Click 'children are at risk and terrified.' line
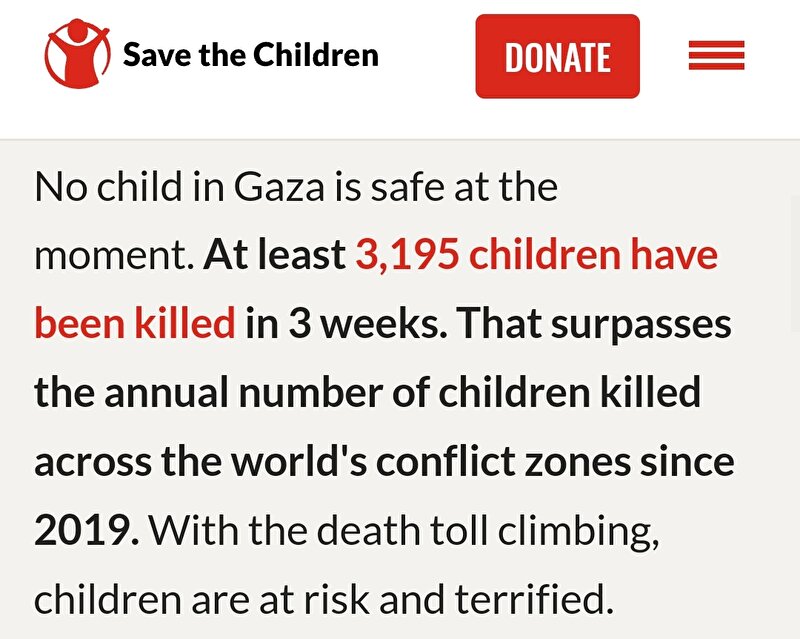 [x=323, y=599]
